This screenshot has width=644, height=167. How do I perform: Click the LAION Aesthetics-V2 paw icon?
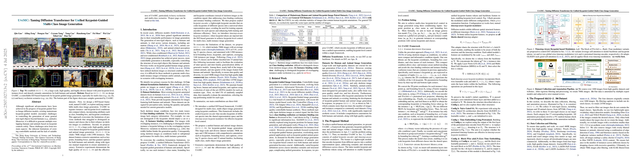[x=544, y=73]
